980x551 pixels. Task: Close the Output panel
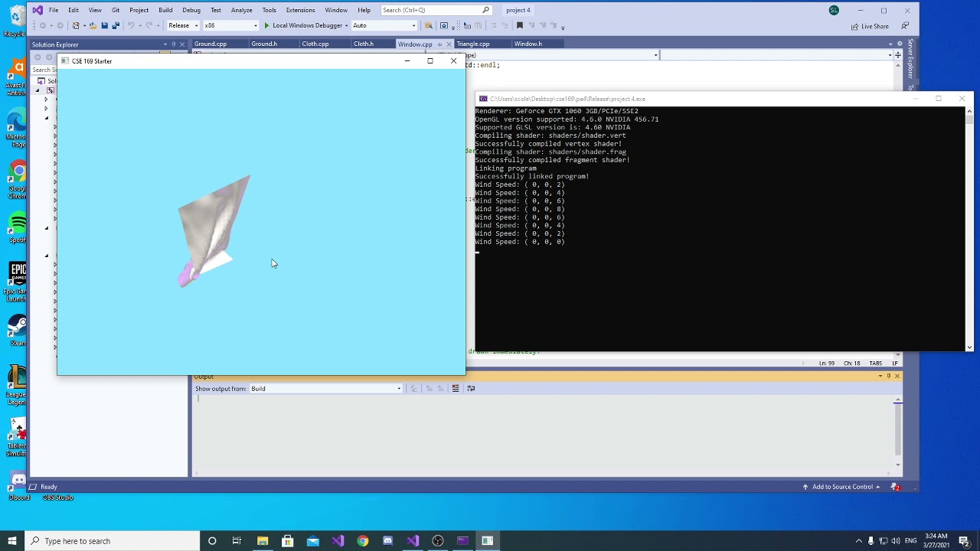click(897, 377)
